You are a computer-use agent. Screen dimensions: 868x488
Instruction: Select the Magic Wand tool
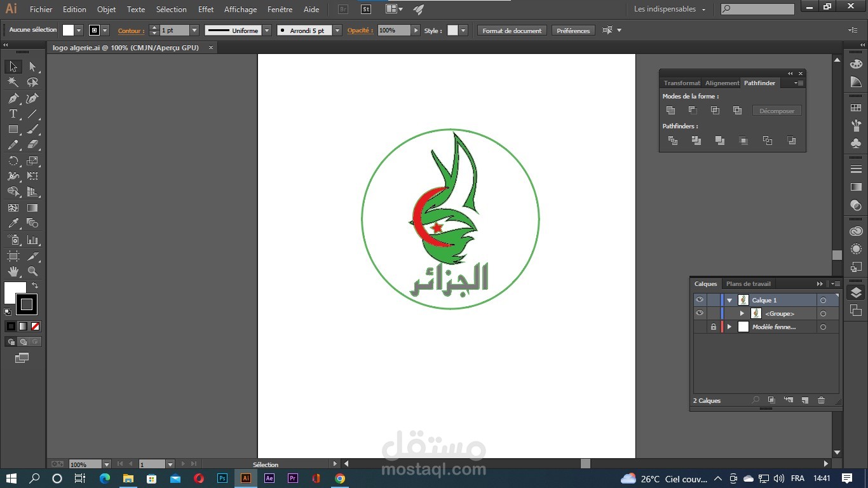point(13,82)
